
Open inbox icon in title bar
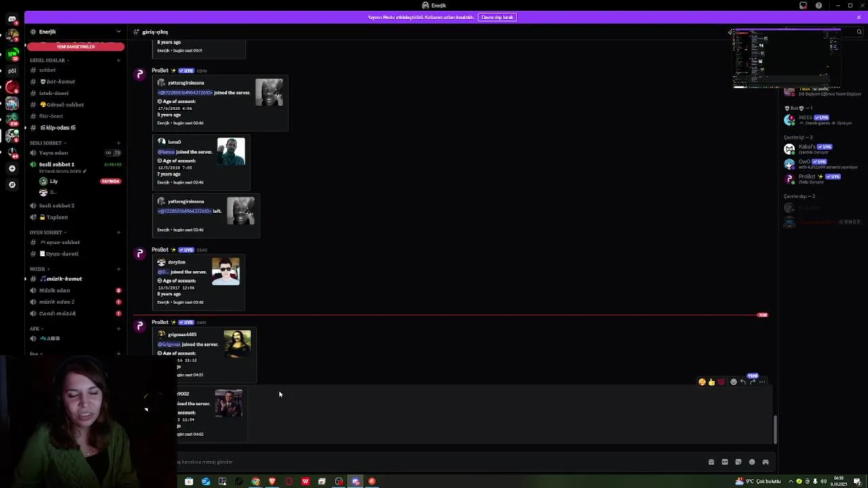coord(804,5)
